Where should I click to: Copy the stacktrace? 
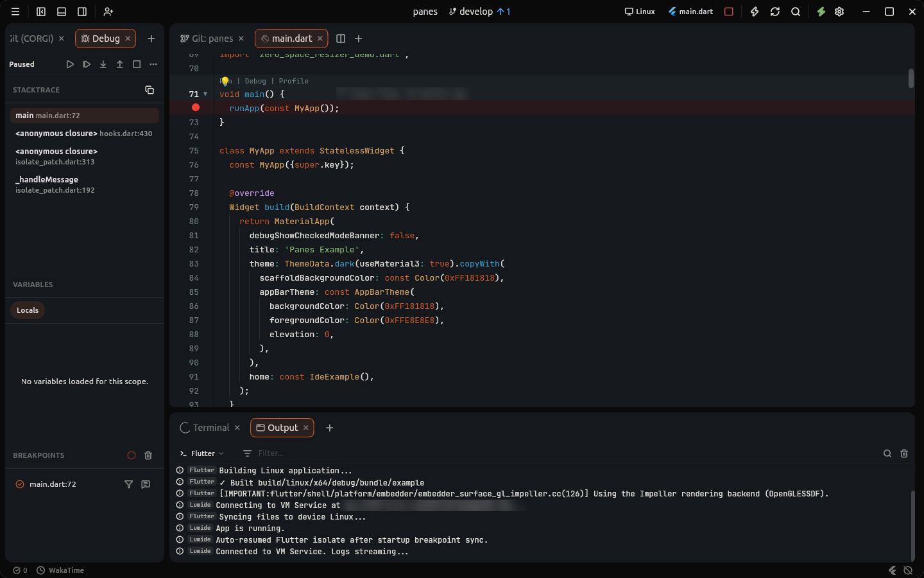[150, 90]
